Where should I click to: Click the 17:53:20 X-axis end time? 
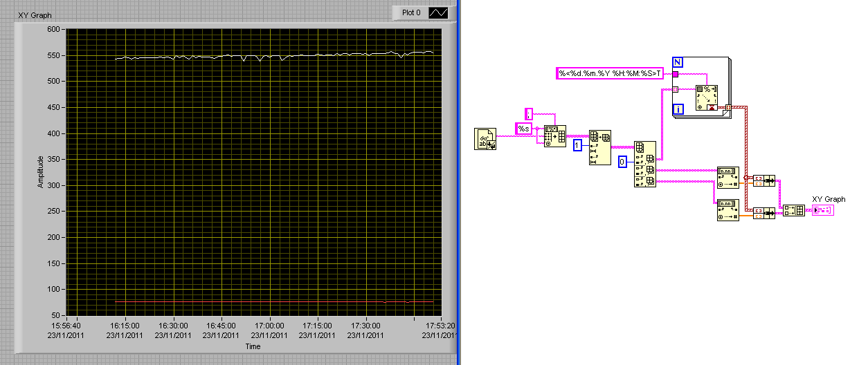(440, 326)
